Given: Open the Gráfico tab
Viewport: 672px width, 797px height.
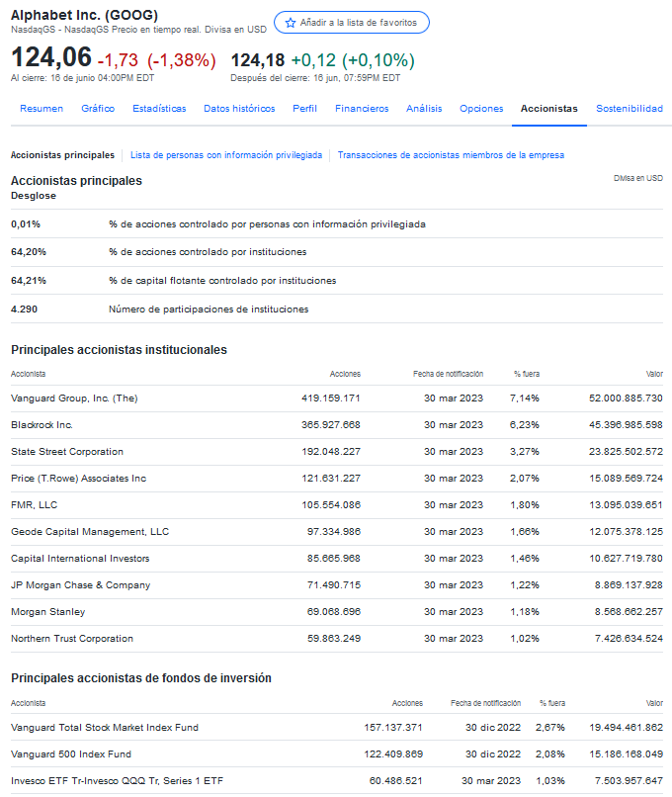Looking at the screenshot, I should coord(98,108).
